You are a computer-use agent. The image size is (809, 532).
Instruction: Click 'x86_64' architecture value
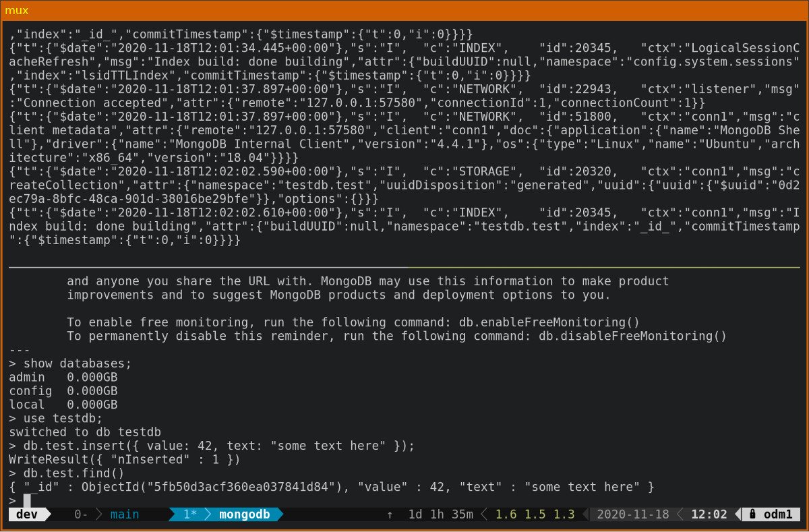click(111, 158)
